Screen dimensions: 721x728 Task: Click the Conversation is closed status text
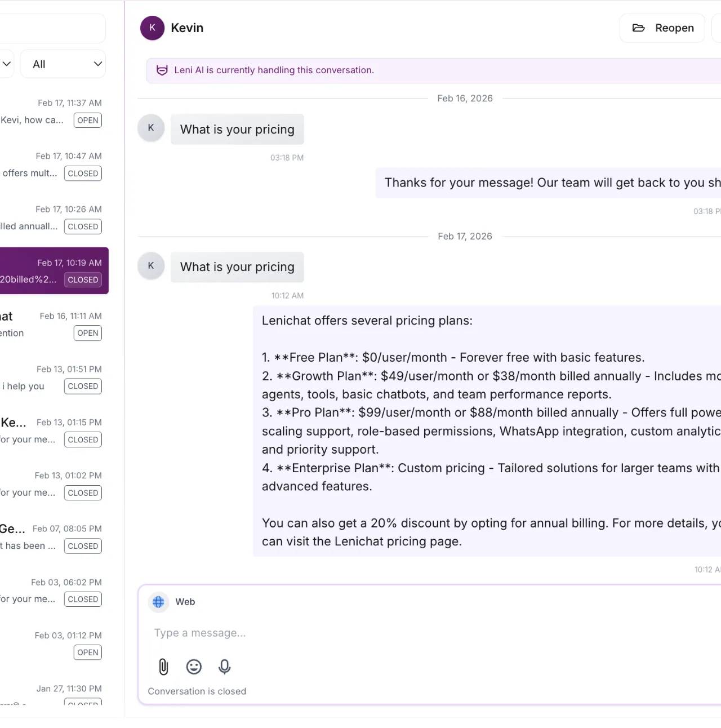[x=197, y=691]
